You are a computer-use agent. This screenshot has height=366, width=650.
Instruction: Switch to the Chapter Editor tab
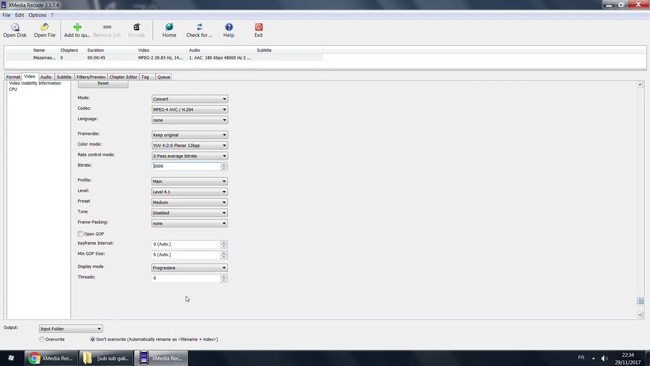point(123,77)
